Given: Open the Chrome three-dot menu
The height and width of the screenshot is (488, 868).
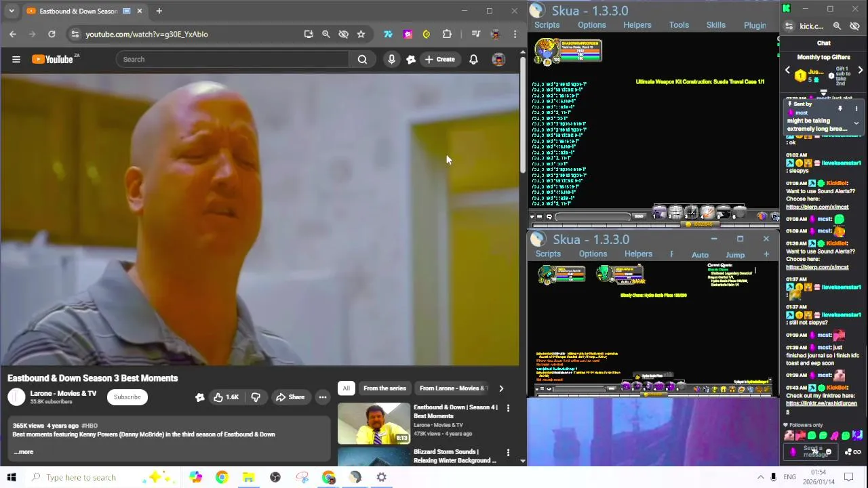Looking at the screenshot, I should coord(515,34).
